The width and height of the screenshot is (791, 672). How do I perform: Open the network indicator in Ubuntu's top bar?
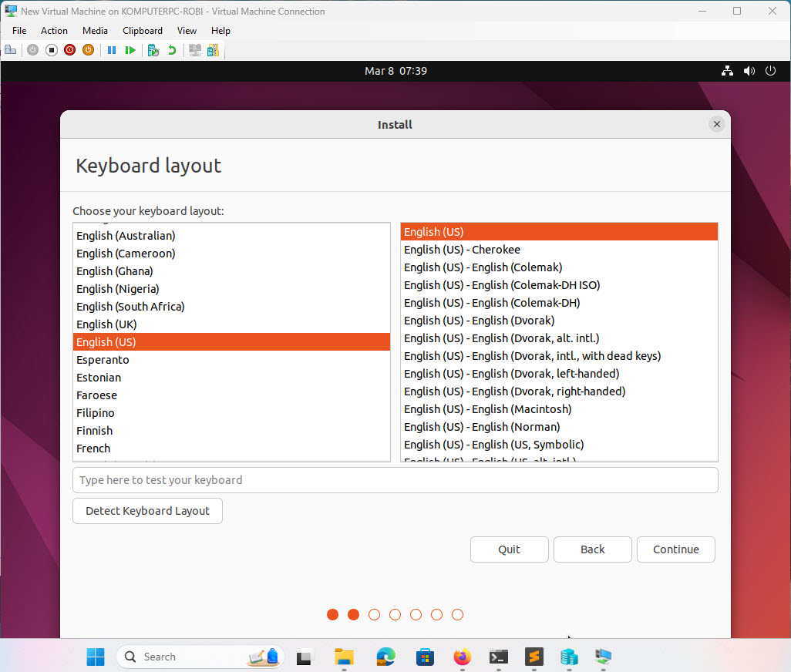pos(727,70)
